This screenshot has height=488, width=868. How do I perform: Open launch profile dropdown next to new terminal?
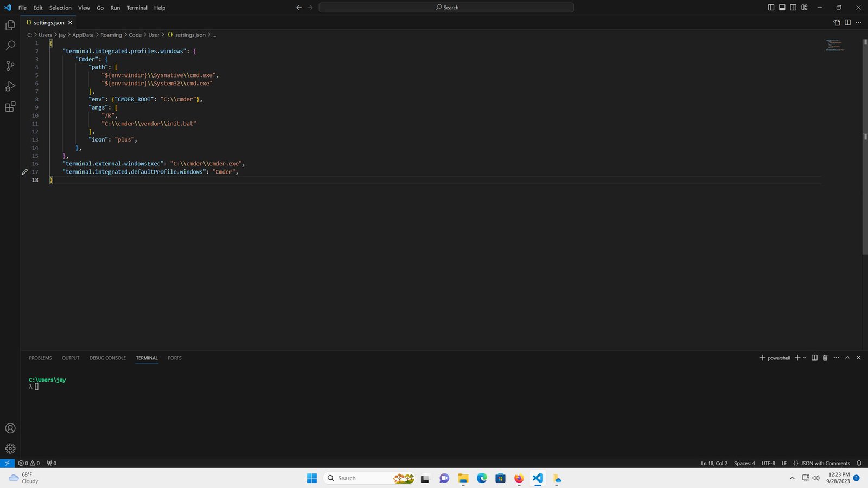click(805, 358)
